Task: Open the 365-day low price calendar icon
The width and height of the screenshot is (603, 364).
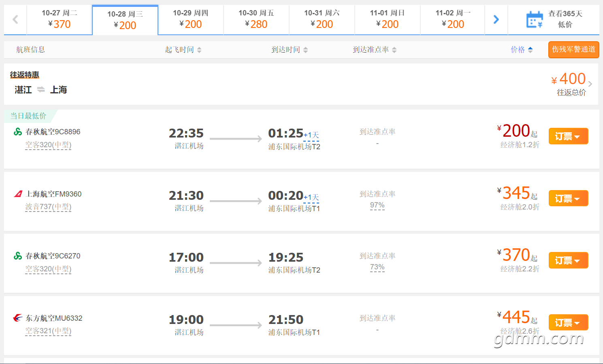Action: (534, 19)
